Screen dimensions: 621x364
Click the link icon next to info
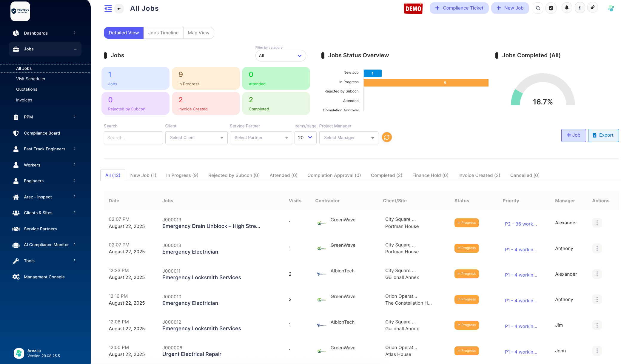coord(593,8)
